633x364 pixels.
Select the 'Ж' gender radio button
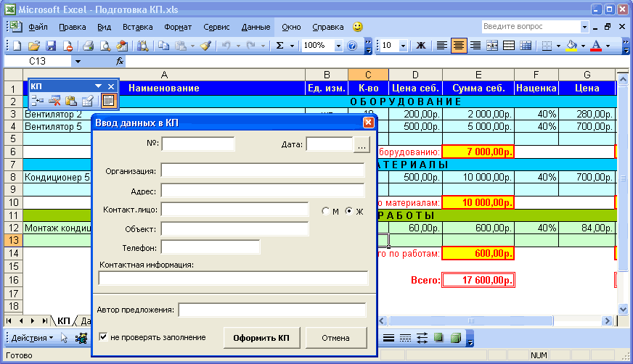point(349,211)
